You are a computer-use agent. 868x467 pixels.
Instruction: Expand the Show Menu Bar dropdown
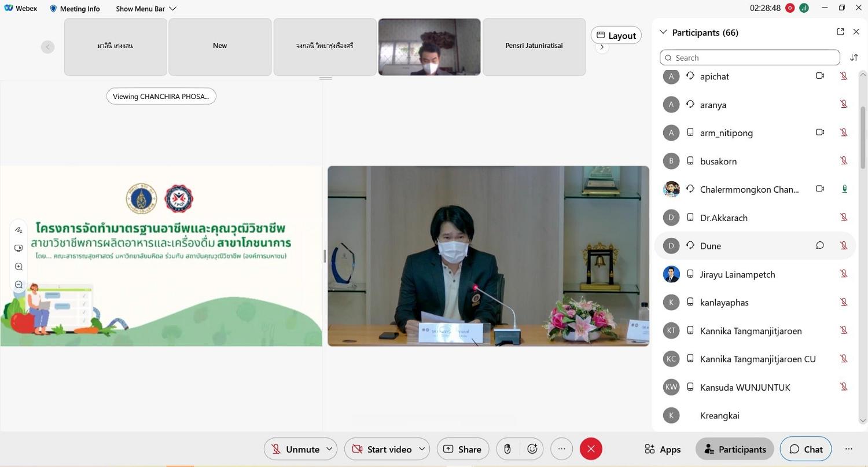(x=146, y=9)
